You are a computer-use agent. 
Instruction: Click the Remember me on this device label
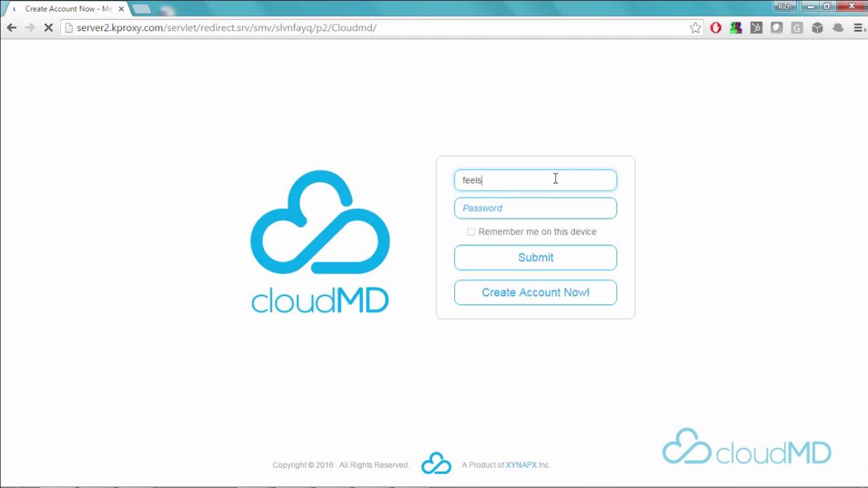click(x=537, y=232)
